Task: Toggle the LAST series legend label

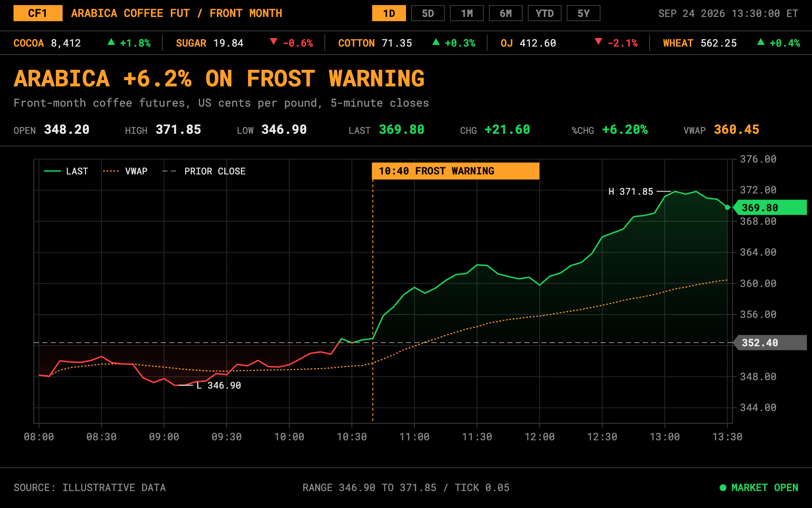Action: [x=77, y=171]
